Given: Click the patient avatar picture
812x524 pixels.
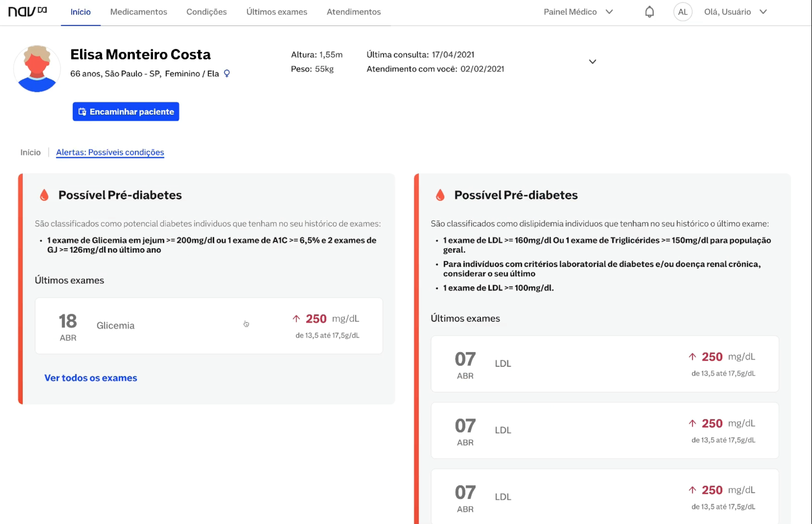Looking at the screenshot, I should 37,68.
